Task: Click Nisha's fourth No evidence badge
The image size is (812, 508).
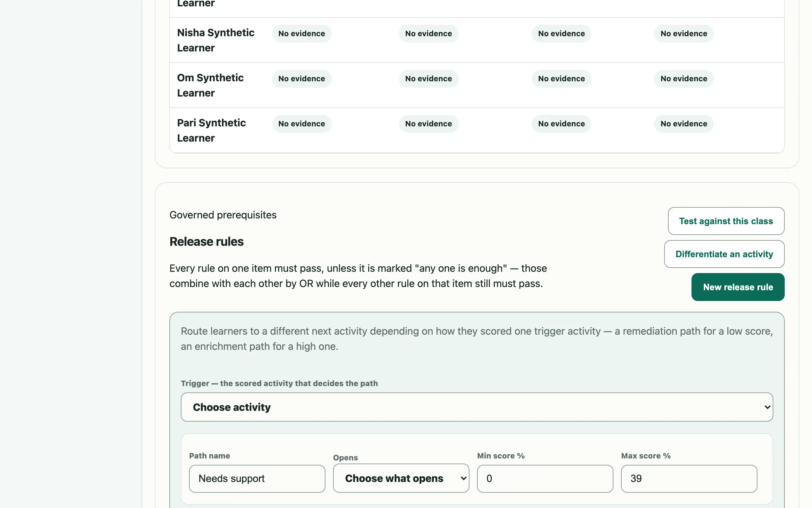Action: coord(684,34)
